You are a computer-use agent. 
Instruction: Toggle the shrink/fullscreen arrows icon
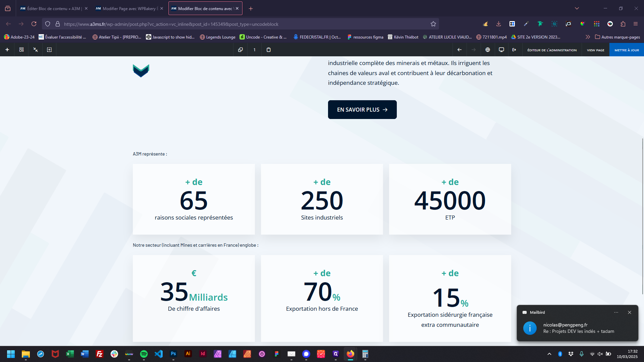click(36, 50)
